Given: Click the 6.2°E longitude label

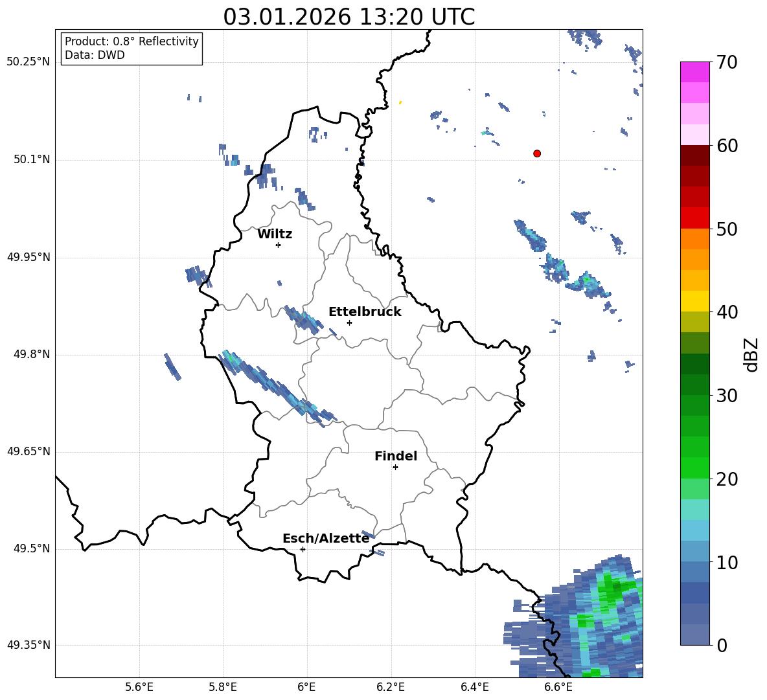Looking at the screenshot, I should [x=391, y=687].
